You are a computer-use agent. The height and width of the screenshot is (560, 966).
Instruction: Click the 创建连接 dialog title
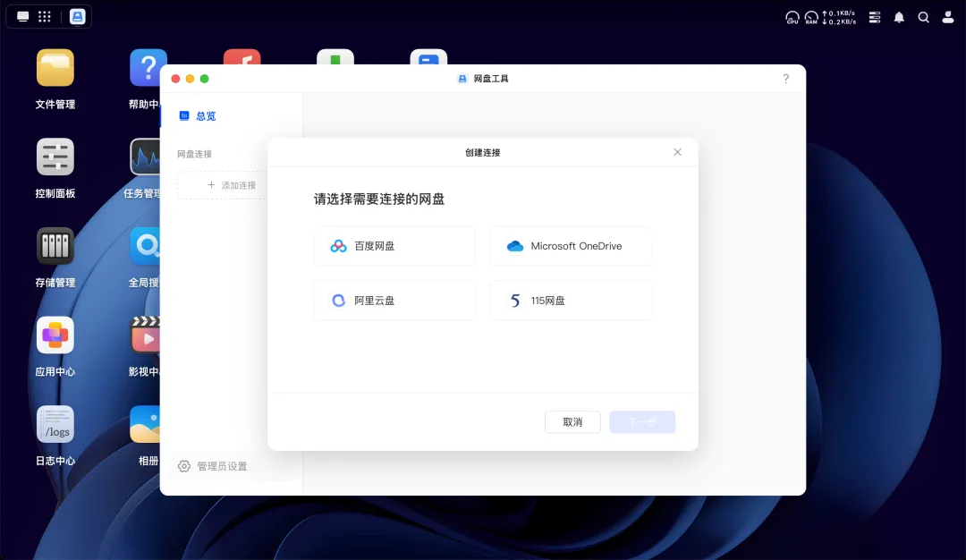[x=482, y=152]
